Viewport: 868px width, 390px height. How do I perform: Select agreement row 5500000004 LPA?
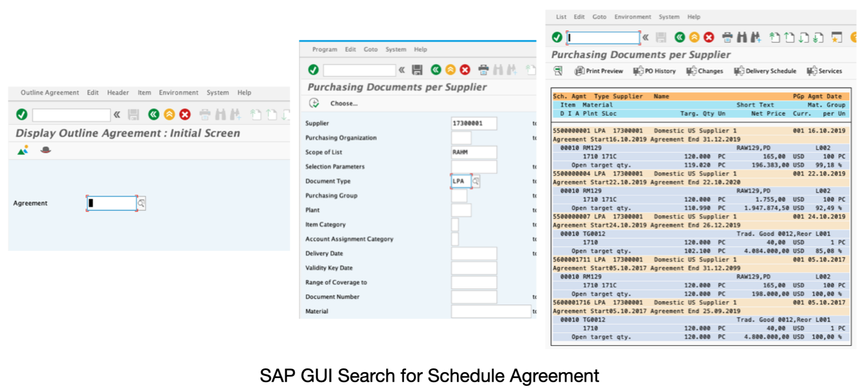(701, 174)
